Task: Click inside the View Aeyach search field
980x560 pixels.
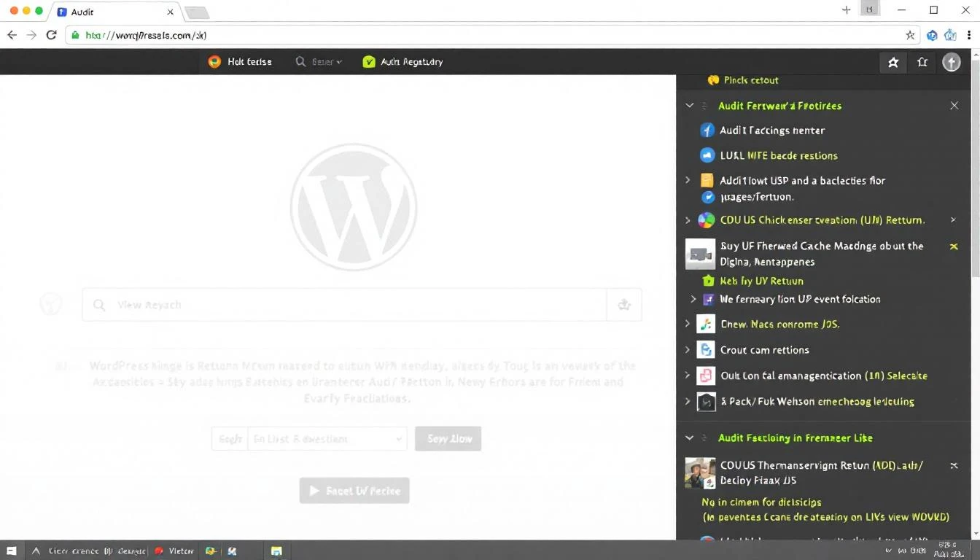Action: [x=343, y=304]
